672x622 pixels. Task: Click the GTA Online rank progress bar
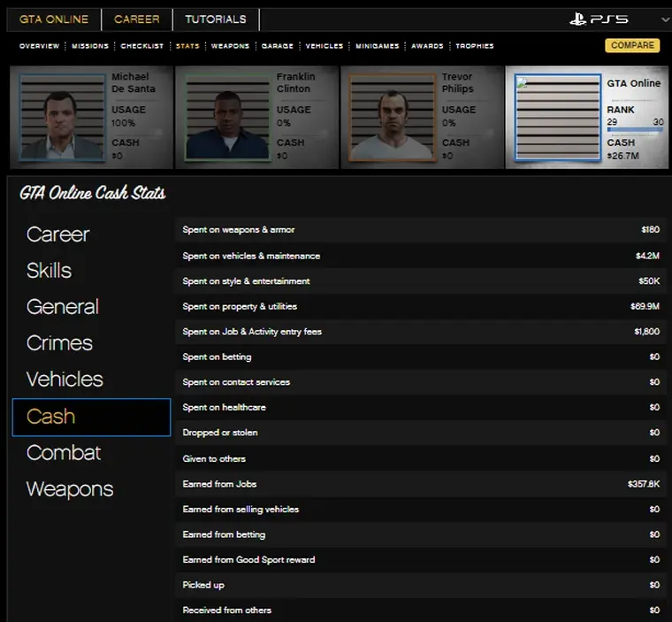pyautogui.click(x=635, y=130)
